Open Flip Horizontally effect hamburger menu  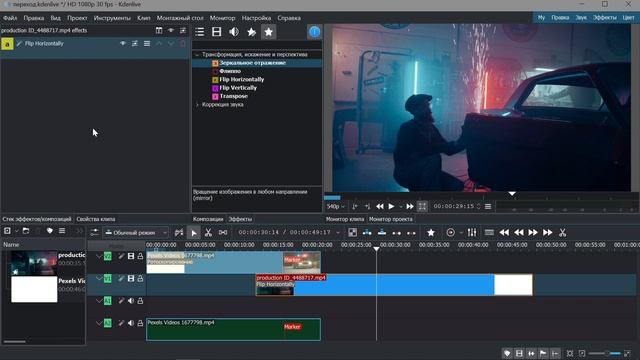point(147,44)
